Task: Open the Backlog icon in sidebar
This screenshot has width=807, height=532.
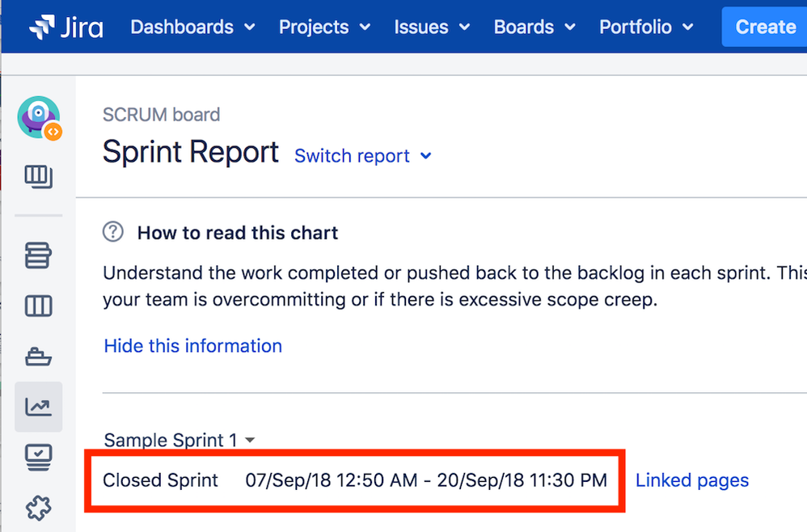Action: (x=39, y=255)
